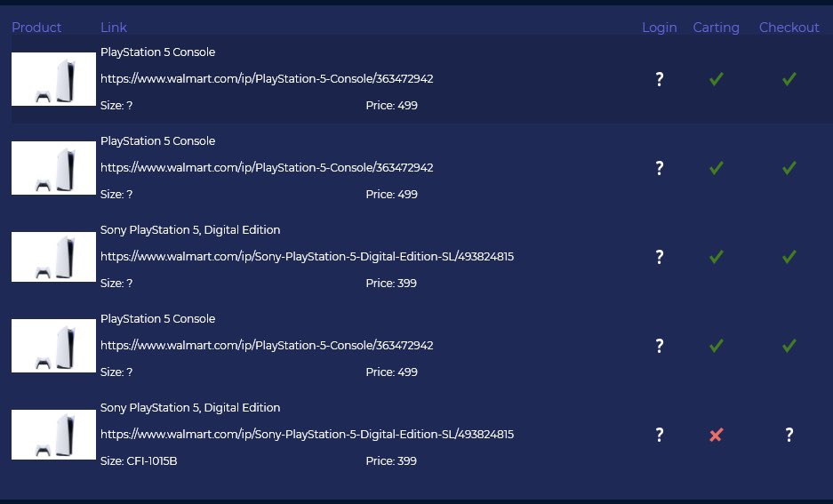Open the second row's PlayStation-5-Console Walmart link
This screenshot has height=504, width=833.
click(x=267, y=168)
